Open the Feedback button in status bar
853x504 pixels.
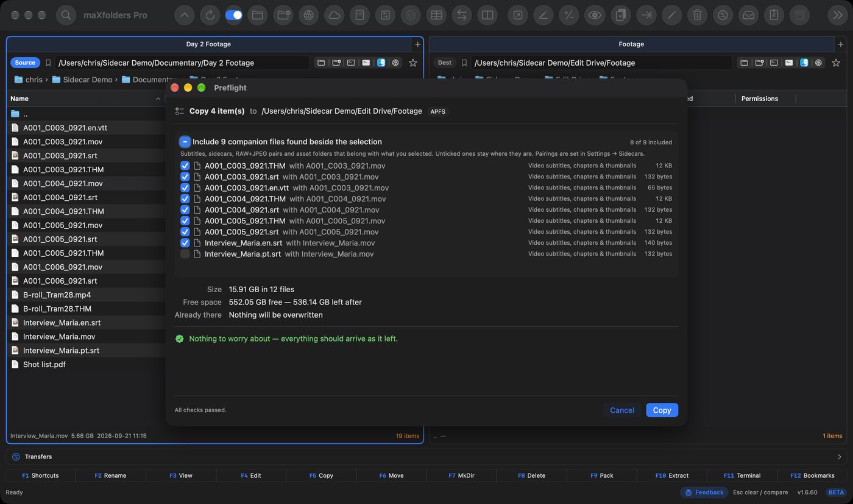point(704,492)
